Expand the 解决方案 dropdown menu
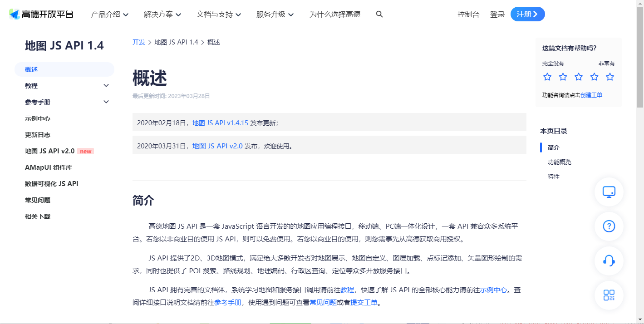 point(162,14)
